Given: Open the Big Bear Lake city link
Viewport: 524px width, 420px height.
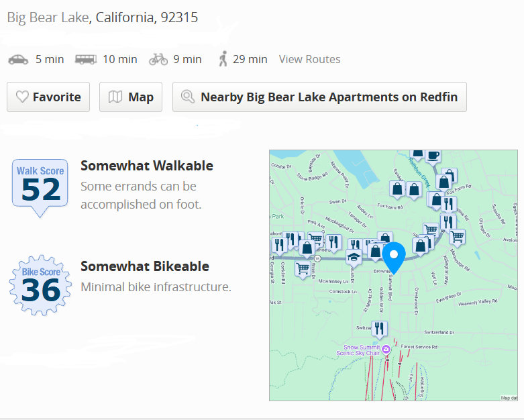Looking at the screenshot, I should [48, 17].
